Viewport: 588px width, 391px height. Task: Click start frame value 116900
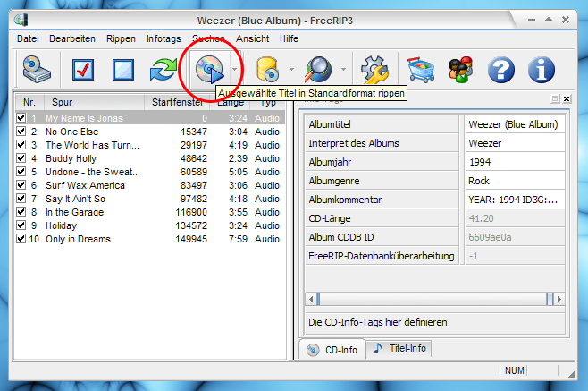[x=191, y=212]
